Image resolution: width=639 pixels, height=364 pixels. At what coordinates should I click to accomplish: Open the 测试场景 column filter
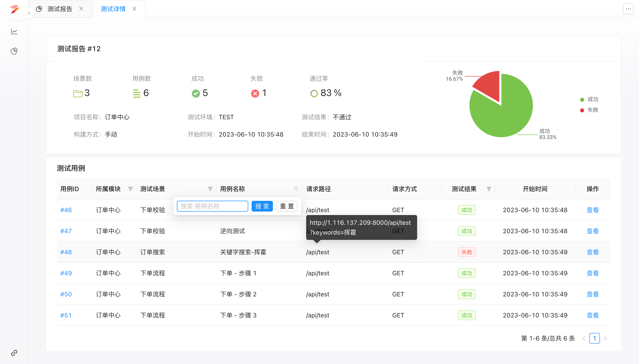210,189
